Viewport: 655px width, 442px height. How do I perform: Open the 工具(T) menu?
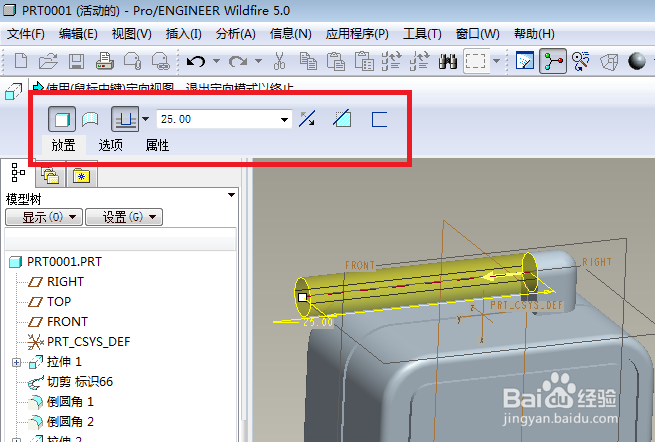coord(422,34)
